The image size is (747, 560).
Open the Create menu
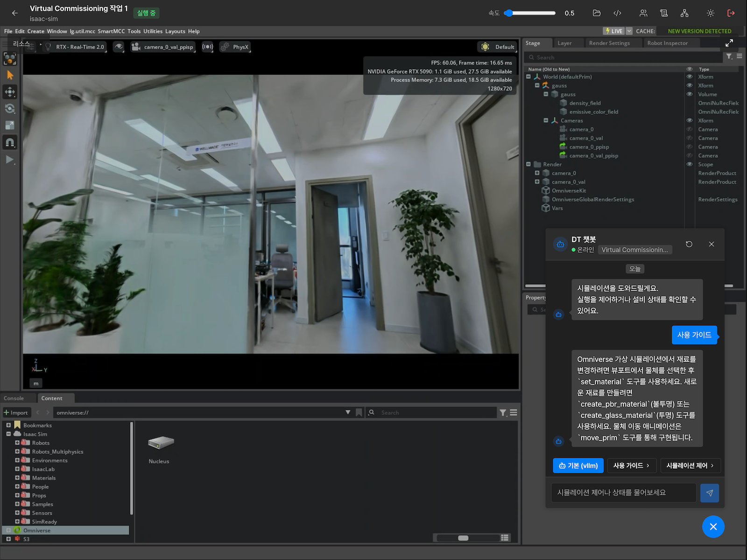click(x=35, y=31)
